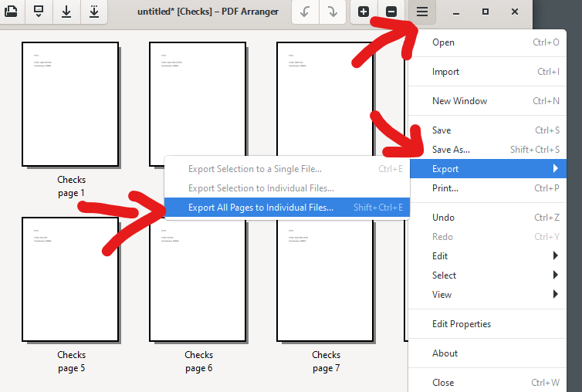Screen dimensions: 582x392
Task: Select the Checks page 1 thumbnail
Action: (70, 104)
